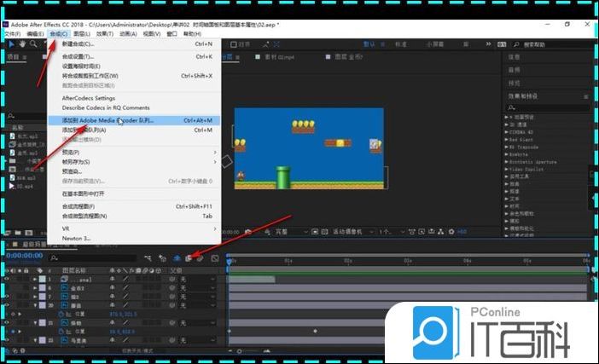The height and width of the screenshot is (364, 599).
Task: Click the frame blending icon in timeline
Action: tap(189, 257)
